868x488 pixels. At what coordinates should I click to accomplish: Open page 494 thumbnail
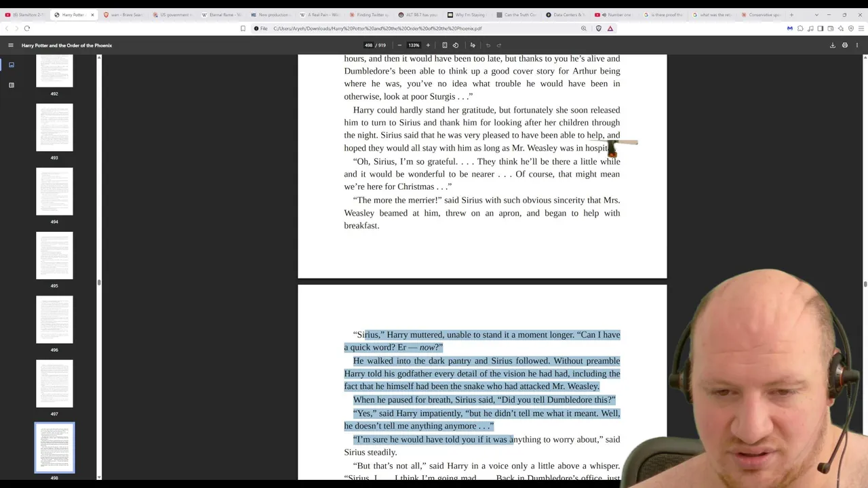coord(54,191)
